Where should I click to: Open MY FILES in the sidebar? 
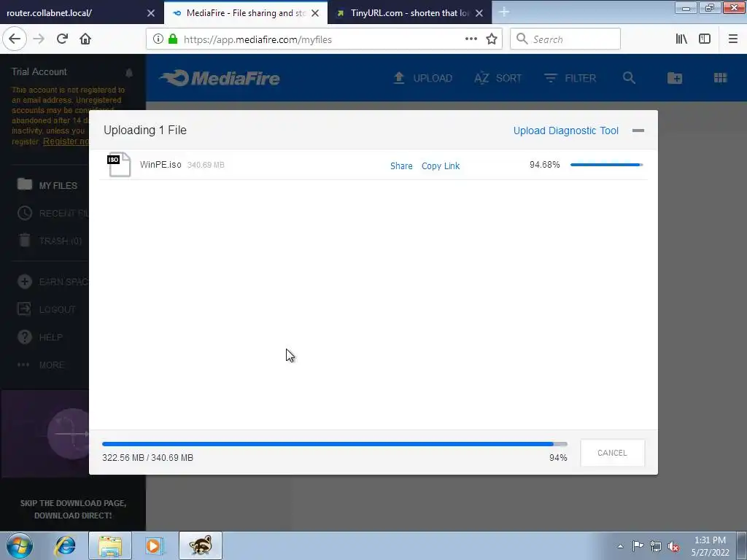point(47,185)
